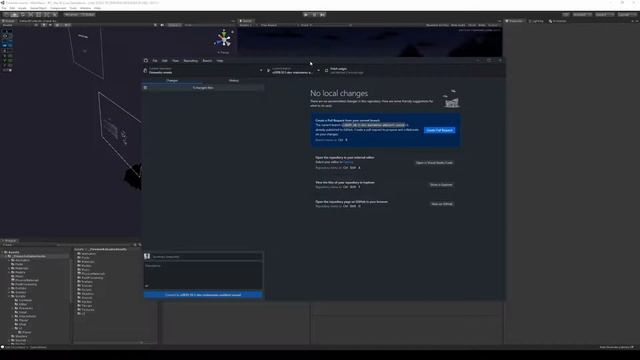Switch to the Changes tab
640x360 pixels.
(x=172, y=80)
